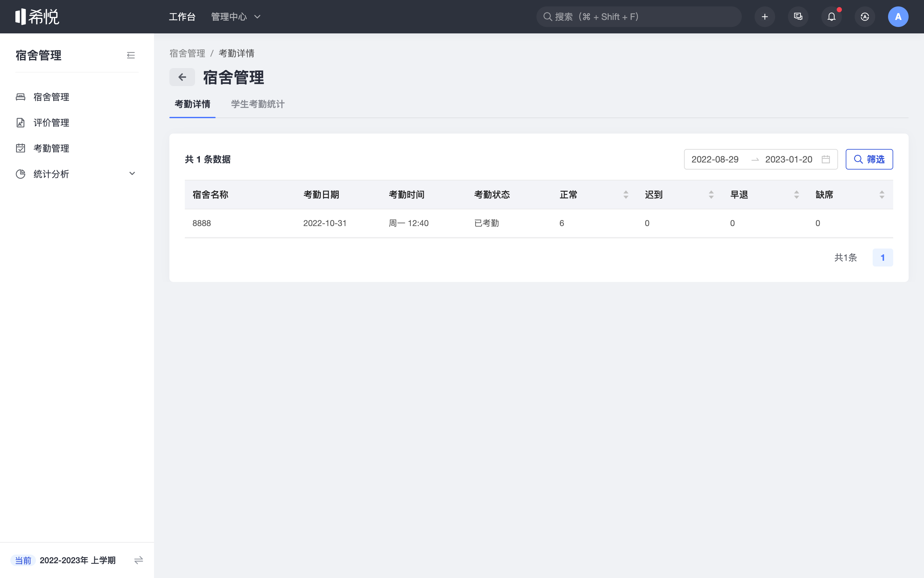The image size is (924, 578).
Task: Sort by the 正常 column
Action: (x=626, y=195)
